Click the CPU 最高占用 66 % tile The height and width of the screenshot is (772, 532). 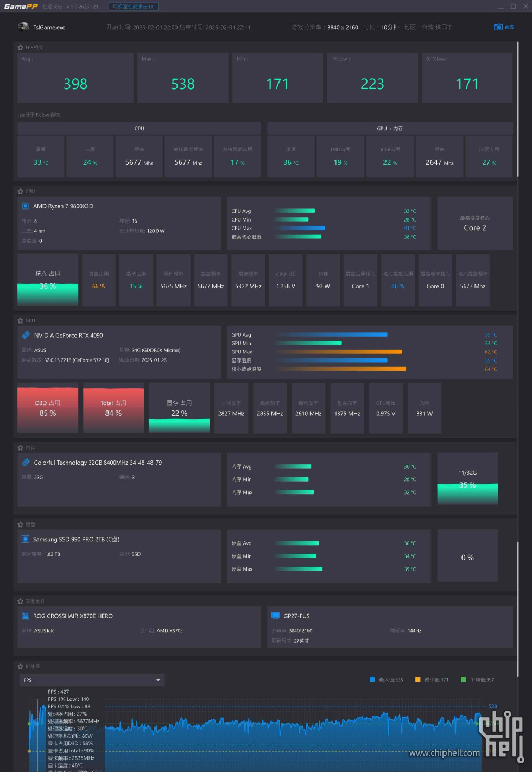[x=99, y=280]
